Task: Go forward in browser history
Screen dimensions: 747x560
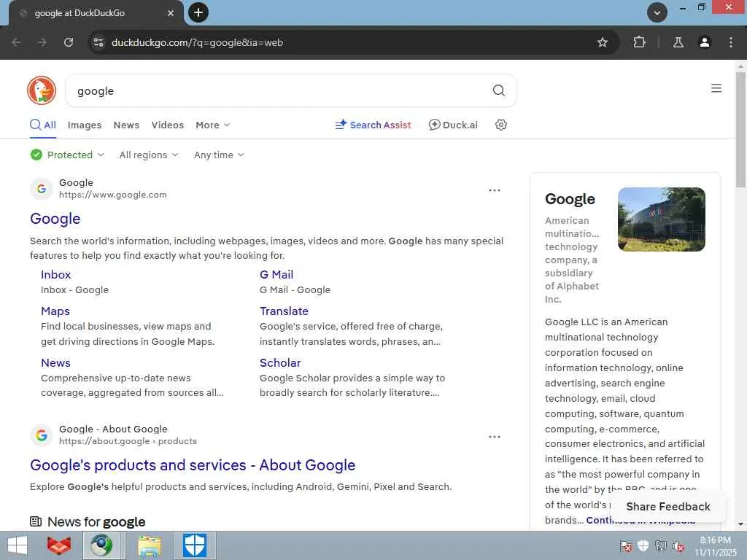Action: (42, 42)
